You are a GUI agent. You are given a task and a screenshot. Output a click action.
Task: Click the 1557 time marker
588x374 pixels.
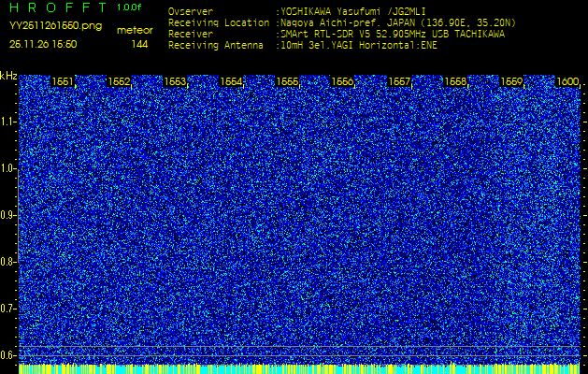point(399,81)
